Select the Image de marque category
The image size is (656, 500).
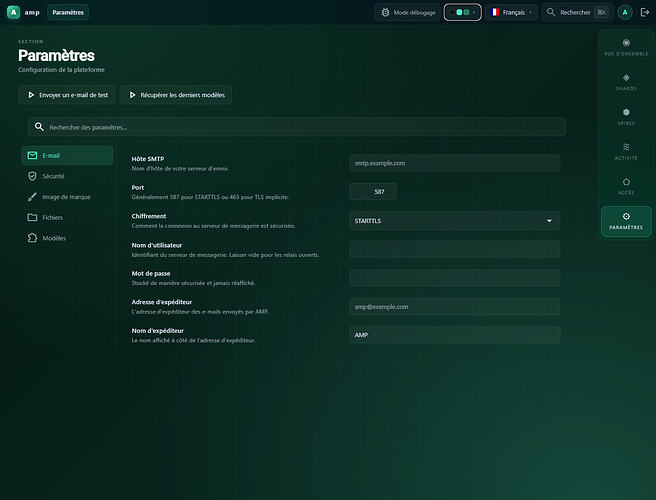coord(67,197)
